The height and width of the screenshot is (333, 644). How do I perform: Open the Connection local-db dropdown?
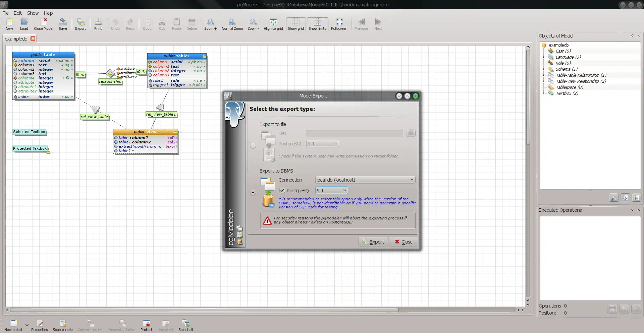click(x=365, y=180)
